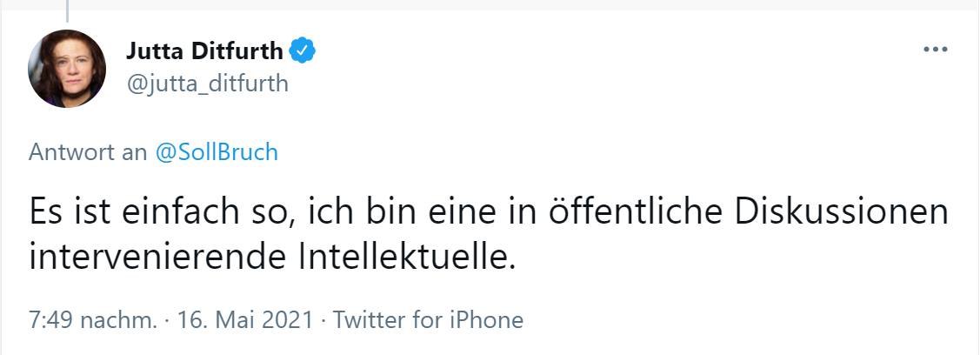Click the blue verified badge

302,52
